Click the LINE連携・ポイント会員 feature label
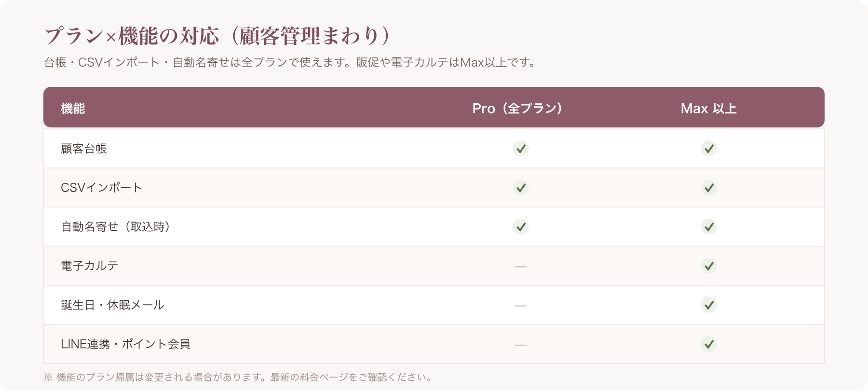The image size is (868, 391). tap(125, 344)
